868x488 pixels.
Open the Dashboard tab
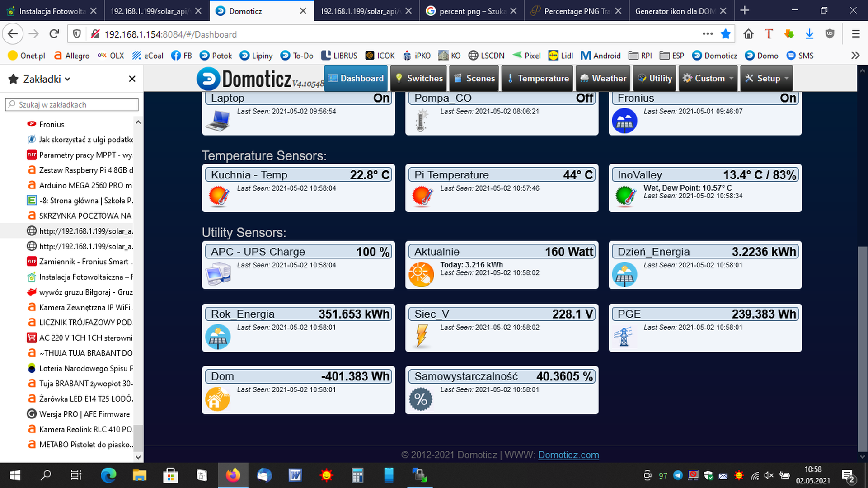click(356, 78)
